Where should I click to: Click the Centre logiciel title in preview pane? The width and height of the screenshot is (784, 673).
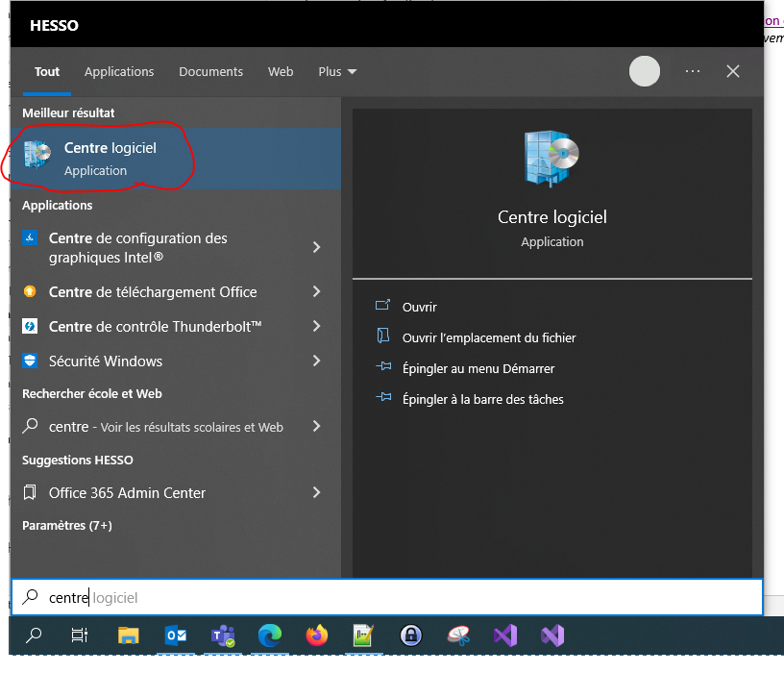coord(552,217)
